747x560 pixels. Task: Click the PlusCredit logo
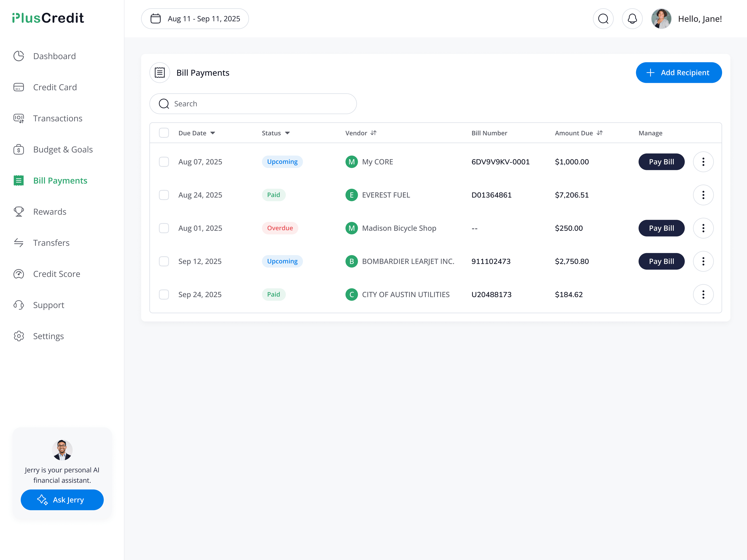(48, 18)
